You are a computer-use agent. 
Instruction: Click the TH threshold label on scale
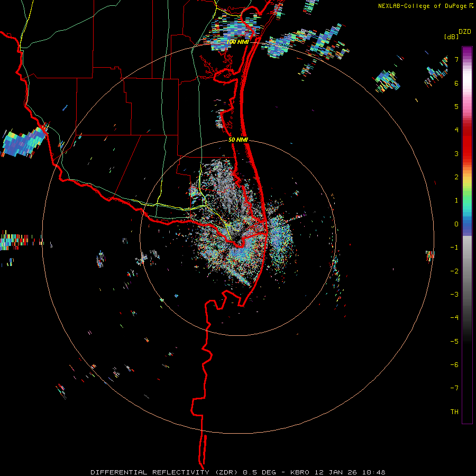(454, 412)
